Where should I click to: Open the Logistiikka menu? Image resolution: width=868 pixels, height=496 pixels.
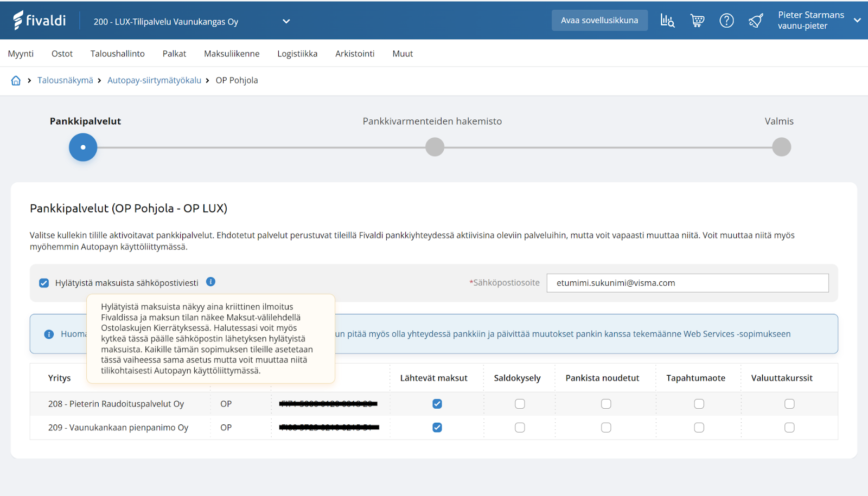[297, 54]
